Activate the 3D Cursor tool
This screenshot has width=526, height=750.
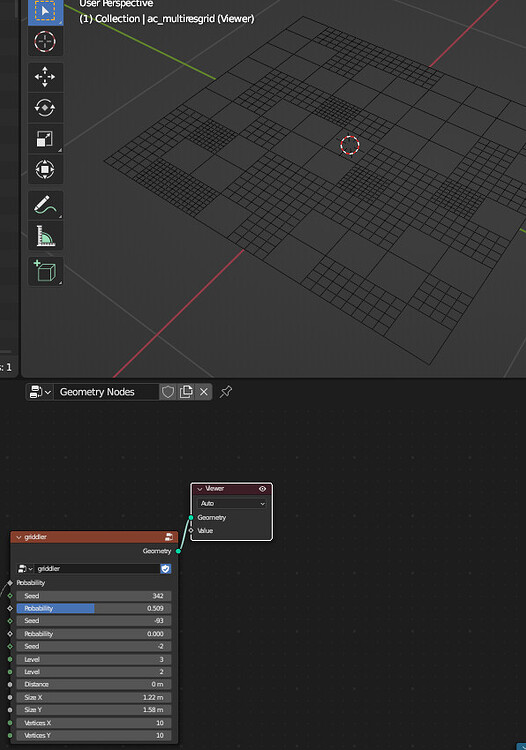[x=45, y=42]
